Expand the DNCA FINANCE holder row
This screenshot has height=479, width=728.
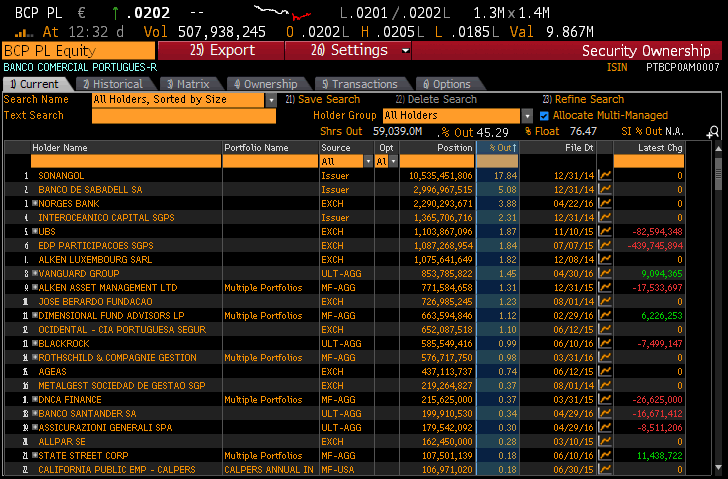35,399
